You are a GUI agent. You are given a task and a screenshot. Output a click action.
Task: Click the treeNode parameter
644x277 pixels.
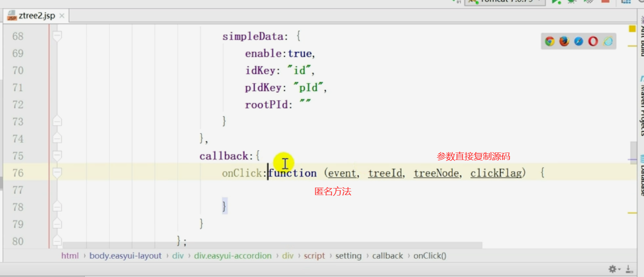[436, 173]
